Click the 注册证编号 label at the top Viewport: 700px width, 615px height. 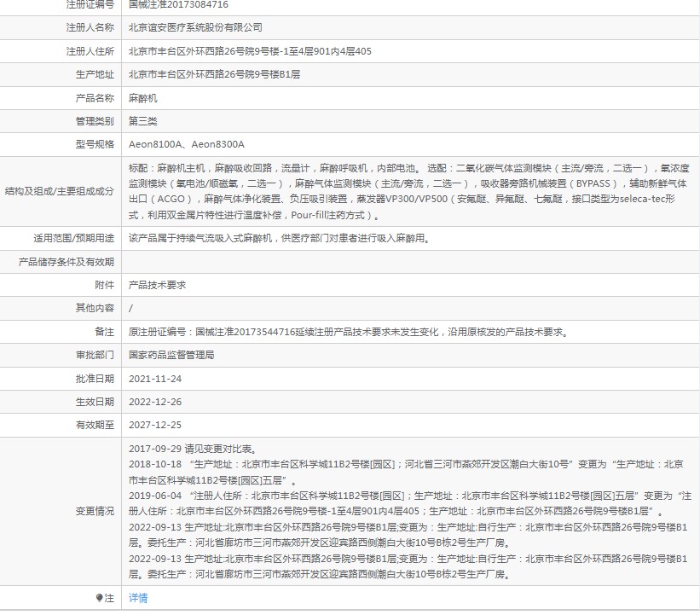[90, 4]
